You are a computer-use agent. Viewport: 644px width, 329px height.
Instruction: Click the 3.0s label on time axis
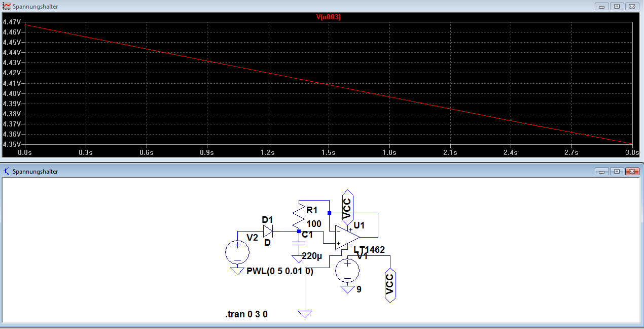point(632,152)
